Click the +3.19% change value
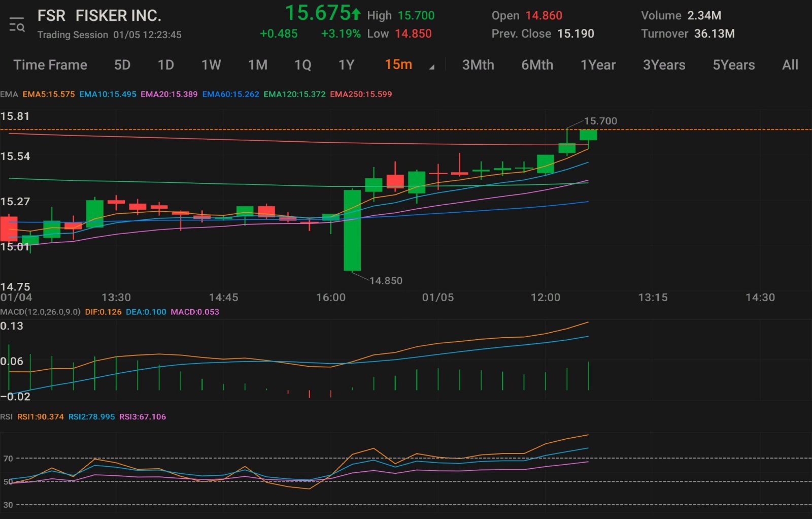The height and width of the screenshot is (519, 812). tap(341, 34)
